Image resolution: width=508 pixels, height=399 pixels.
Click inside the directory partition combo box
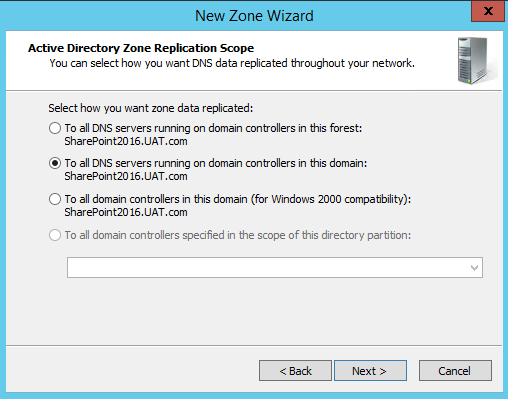tap(275, 267)
